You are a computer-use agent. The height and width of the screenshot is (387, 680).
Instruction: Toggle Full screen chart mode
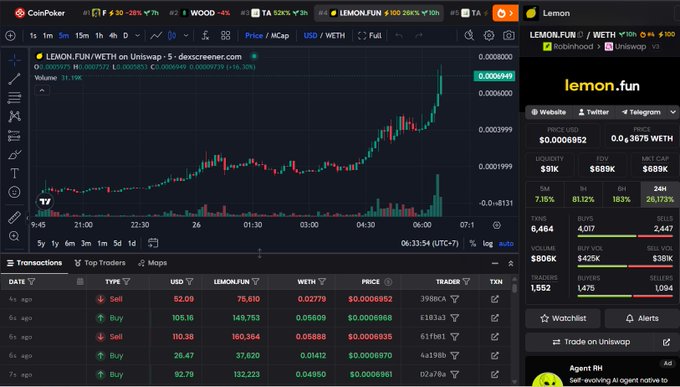(x=369, y=36)
